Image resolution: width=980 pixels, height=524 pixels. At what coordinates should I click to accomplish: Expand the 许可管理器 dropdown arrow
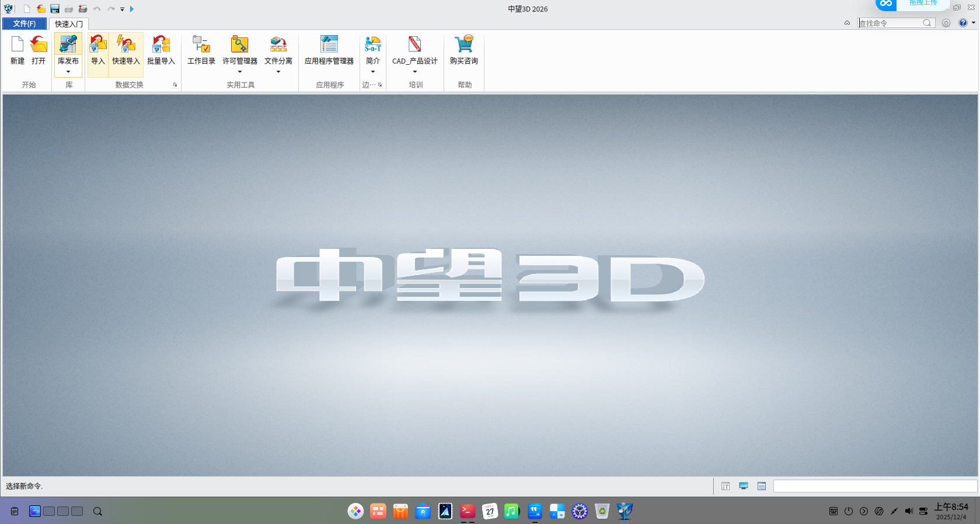[240, 72]
